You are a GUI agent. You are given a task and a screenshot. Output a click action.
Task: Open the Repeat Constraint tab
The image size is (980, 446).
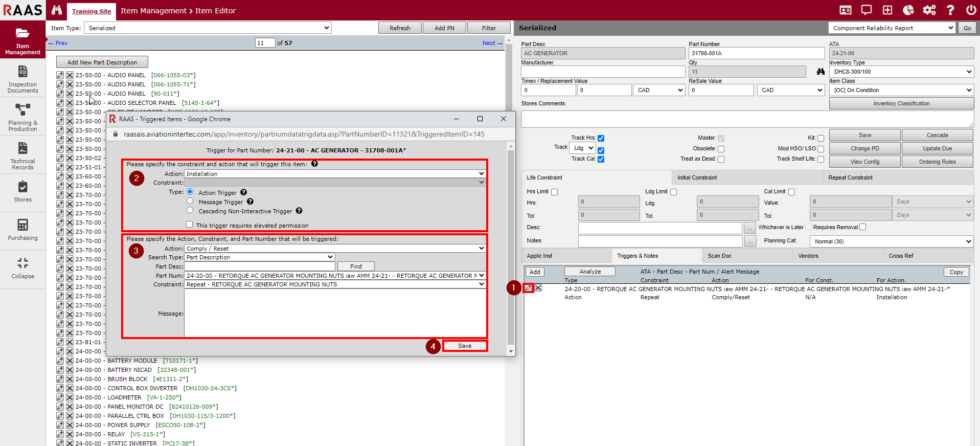click(x=850, y=177)
